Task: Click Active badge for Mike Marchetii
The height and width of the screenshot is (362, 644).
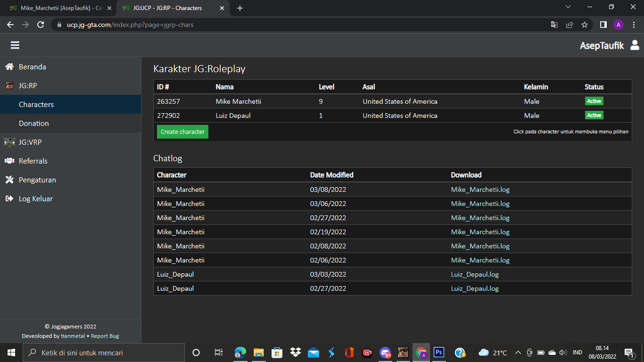Action: point(594,101)
